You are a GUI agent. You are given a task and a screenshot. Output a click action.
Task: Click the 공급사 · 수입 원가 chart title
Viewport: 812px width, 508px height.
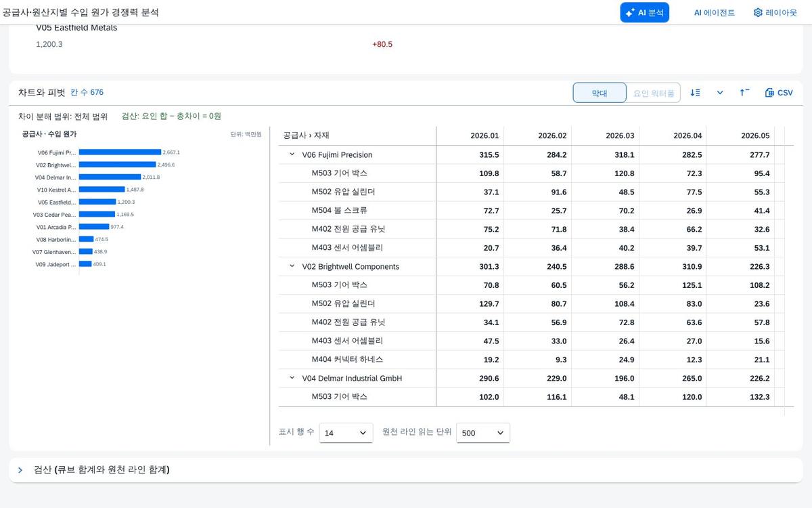[x=49, y=134]
